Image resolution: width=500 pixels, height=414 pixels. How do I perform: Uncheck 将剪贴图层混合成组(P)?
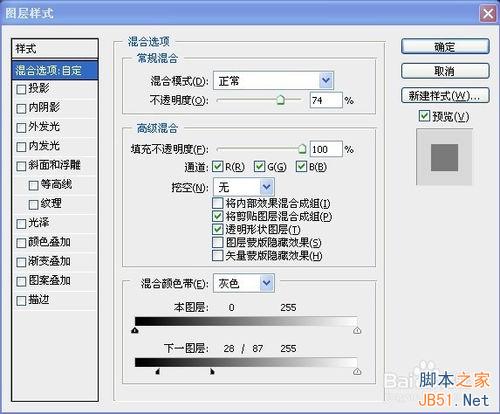tap(218, 216)
